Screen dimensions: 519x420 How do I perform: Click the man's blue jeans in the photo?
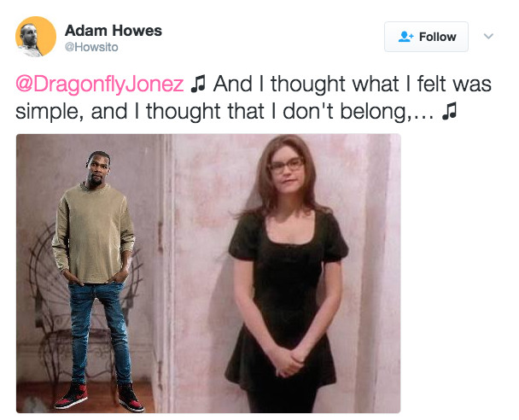click(x=99, y=333)
